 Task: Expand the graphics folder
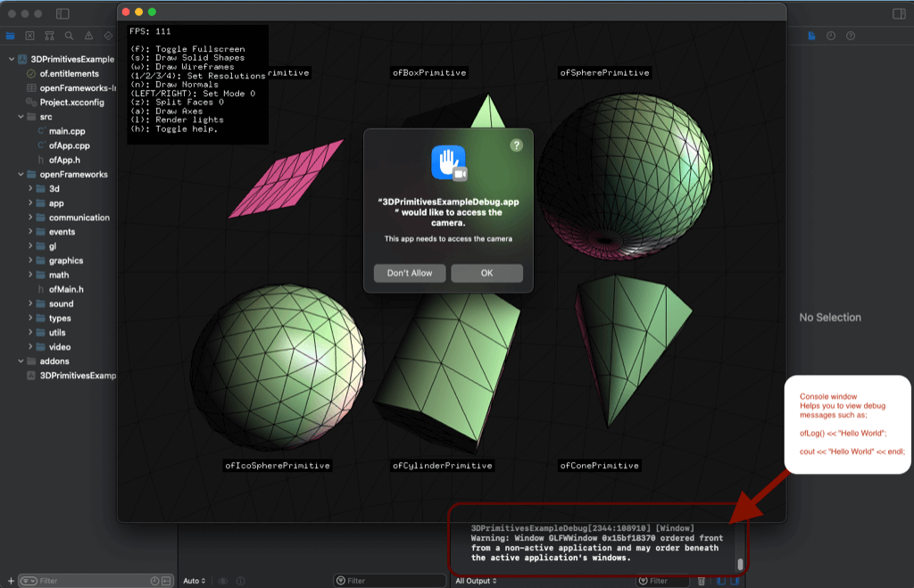point(30,261)
